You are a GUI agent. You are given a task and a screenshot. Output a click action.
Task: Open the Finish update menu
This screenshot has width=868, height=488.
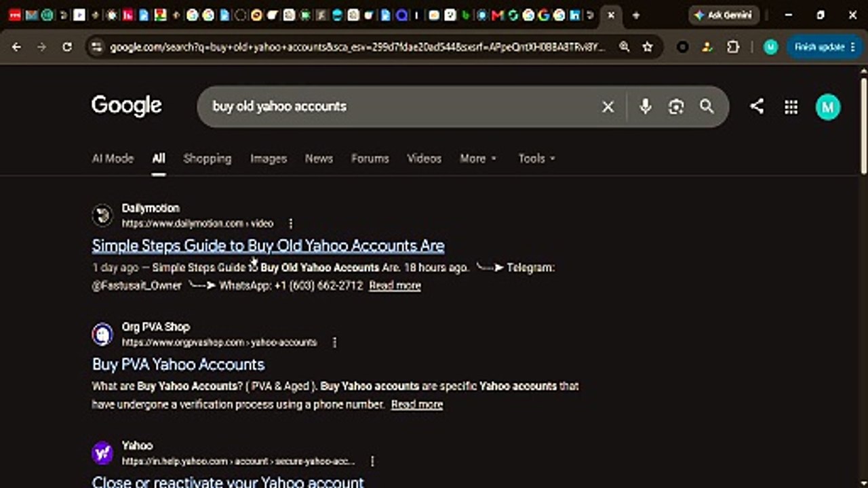(825, 47)
